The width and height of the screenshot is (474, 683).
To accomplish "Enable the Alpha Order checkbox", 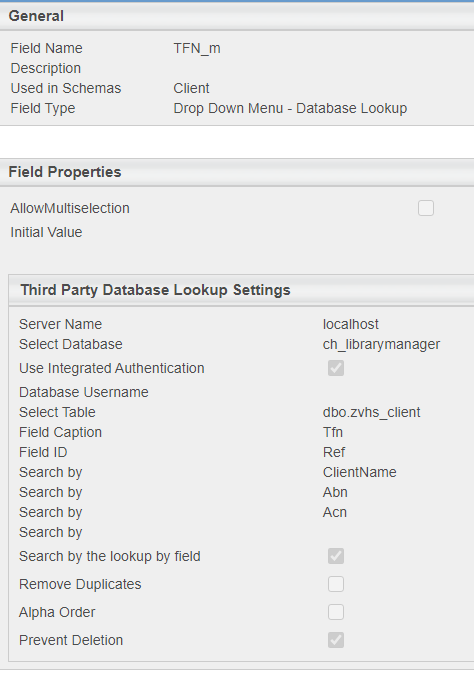I will (336, 612).
